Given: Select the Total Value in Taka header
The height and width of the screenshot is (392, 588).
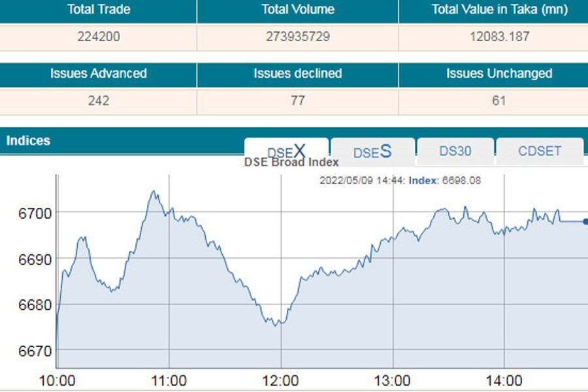Looking at the screenshot, I should tap(499, 10).
